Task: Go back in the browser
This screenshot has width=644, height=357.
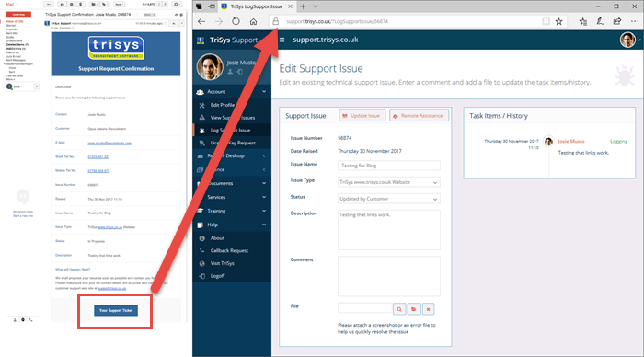Action: point(201,21)
